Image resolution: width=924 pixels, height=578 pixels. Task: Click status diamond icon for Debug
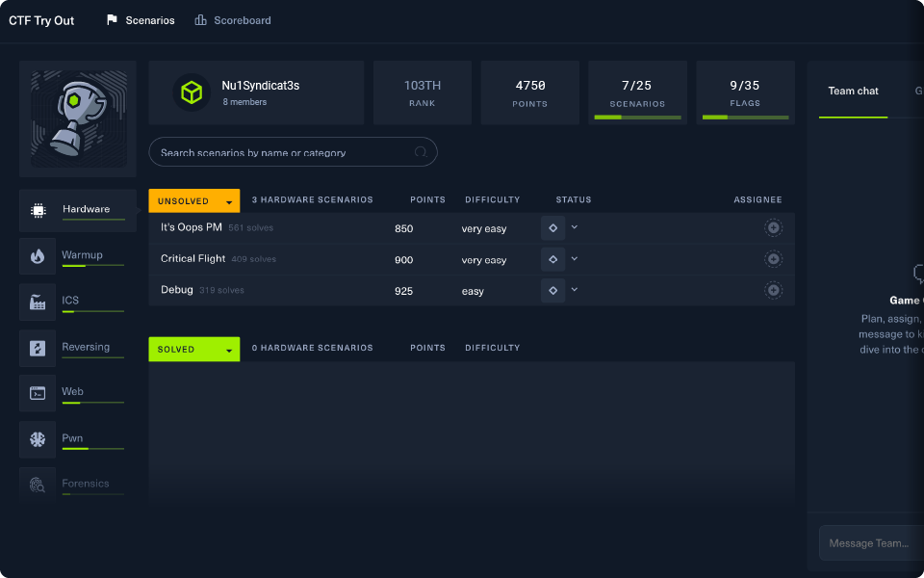[x=552, y=290]
